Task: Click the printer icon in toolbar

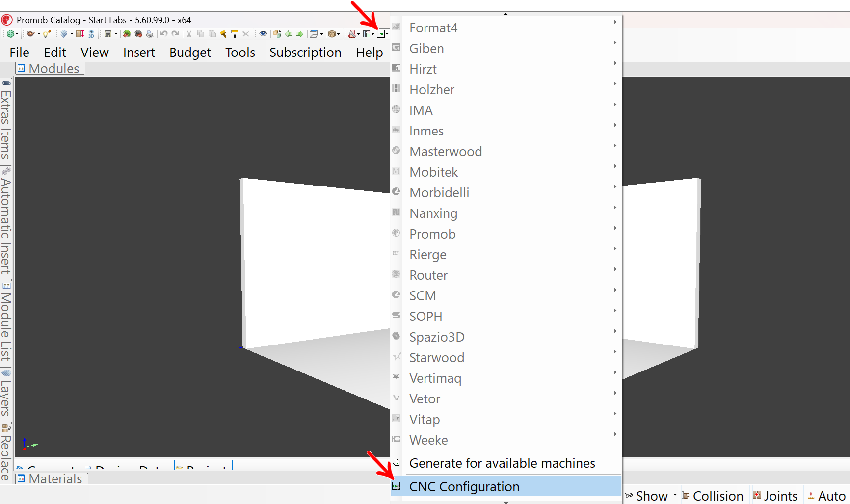Action: click(x=150, y=34)
